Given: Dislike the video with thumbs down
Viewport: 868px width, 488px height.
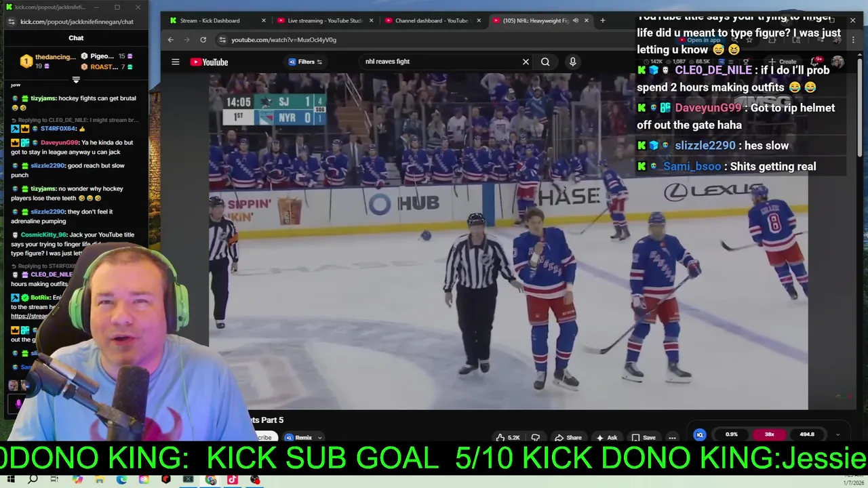Looking at the screenshot, I should 535,437.
